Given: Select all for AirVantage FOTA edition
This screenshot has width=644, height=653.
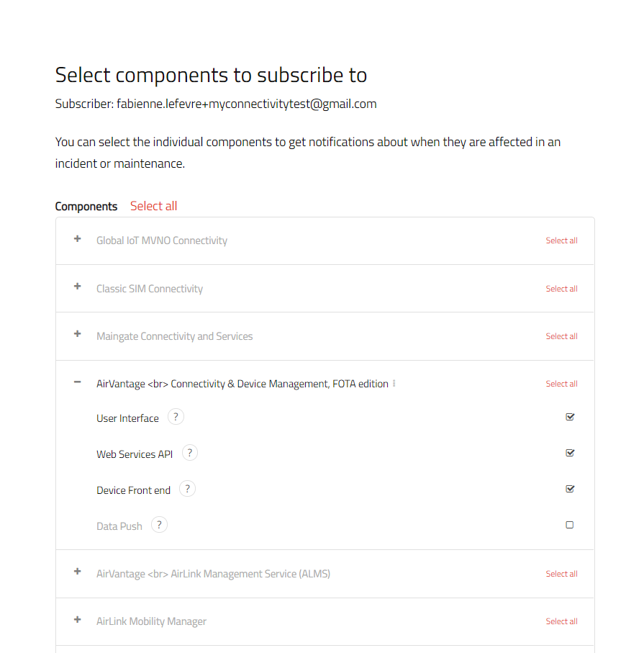Looking at the screenshot, I should 561,384.
